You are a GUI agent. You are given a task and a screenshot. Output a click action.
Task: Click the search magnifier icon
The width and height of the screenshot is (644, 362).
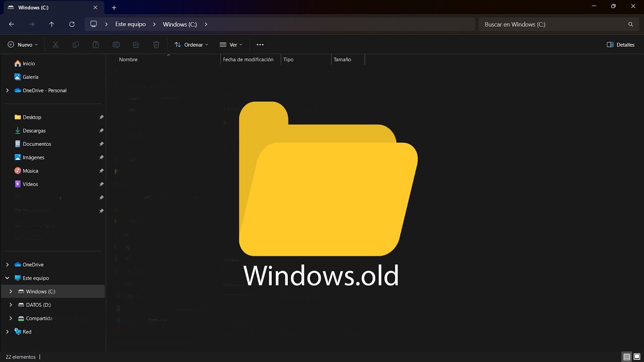pos(630,24)
